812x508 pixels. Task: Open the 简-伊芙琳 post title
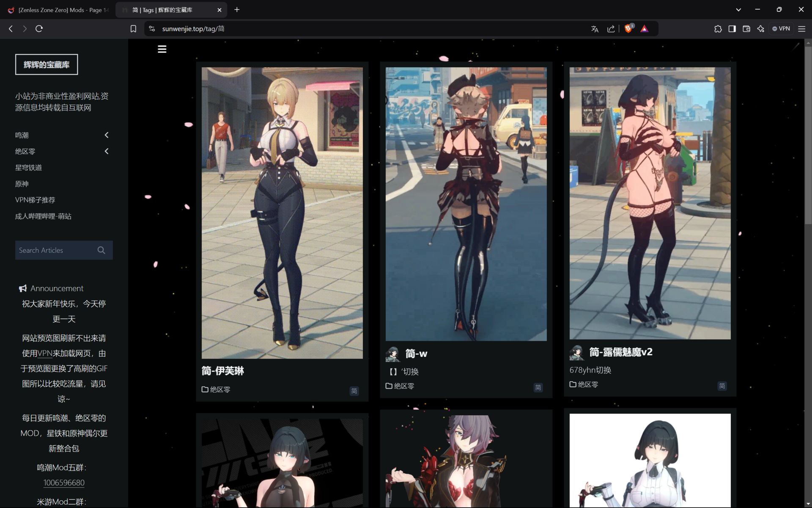223,371
